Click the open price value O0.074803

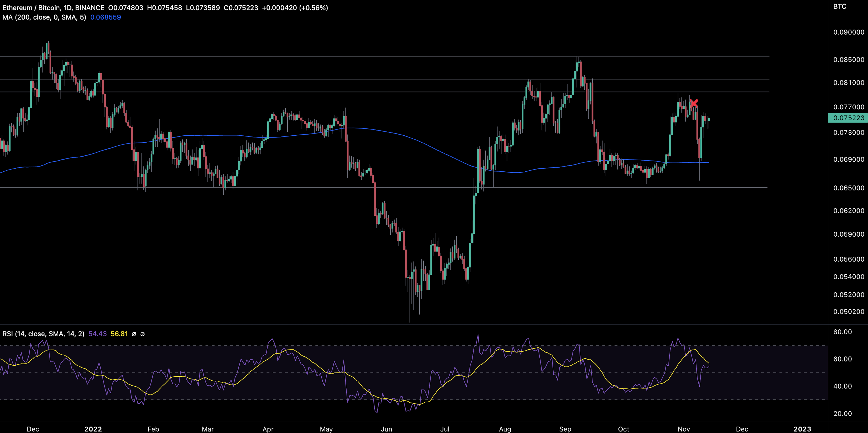(x=126, y=8)
